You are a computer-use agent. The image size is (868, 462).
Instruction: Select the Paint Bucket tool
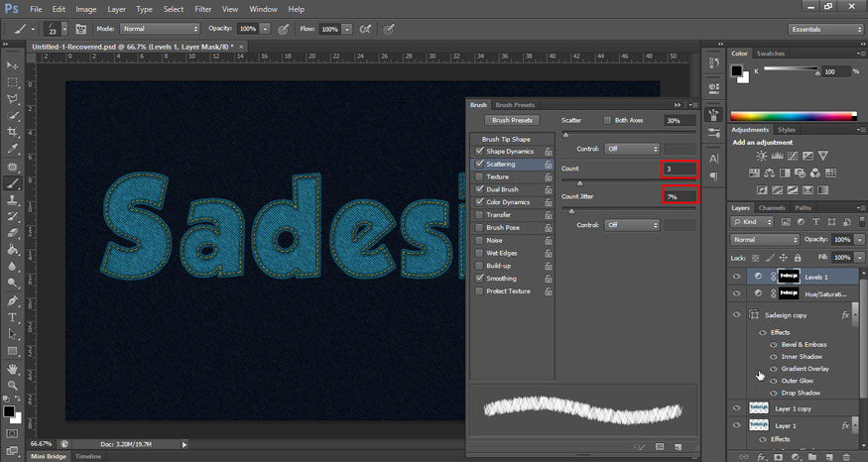12,250
